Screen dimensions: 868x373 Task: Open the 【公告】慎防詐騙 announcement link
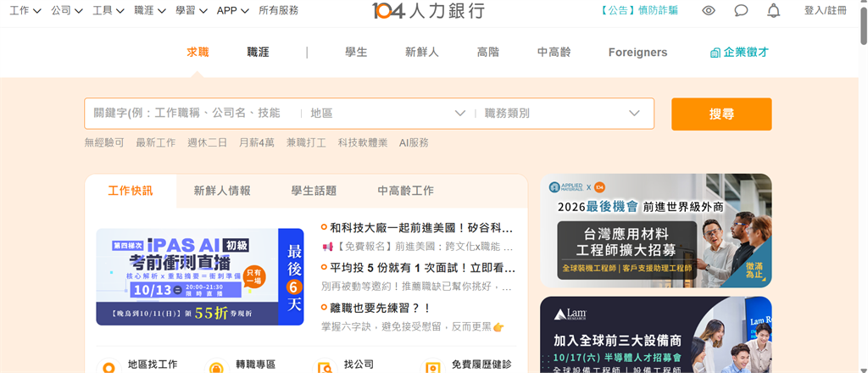(x=639, y=10)
